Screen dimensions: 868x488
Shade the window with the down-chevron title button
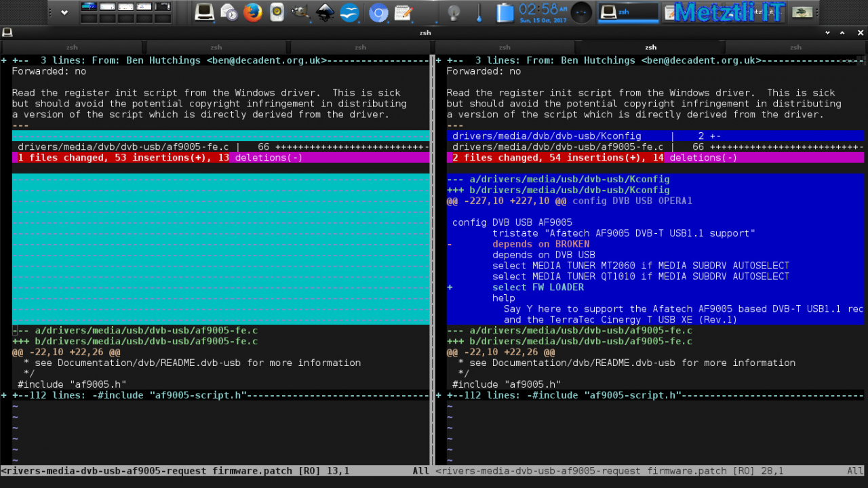pyautogui.click(x=827, y=32)
